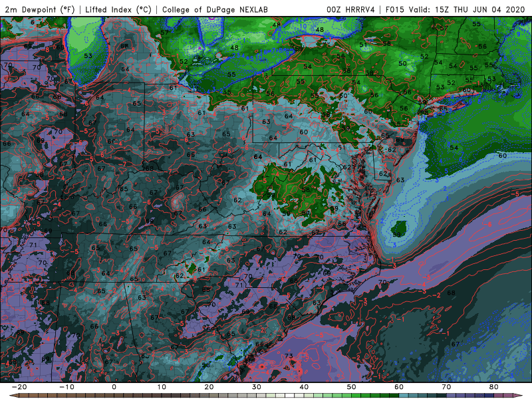Click the '0' label on the color scale
Screen dimensions: 532x399
[114, 387]
